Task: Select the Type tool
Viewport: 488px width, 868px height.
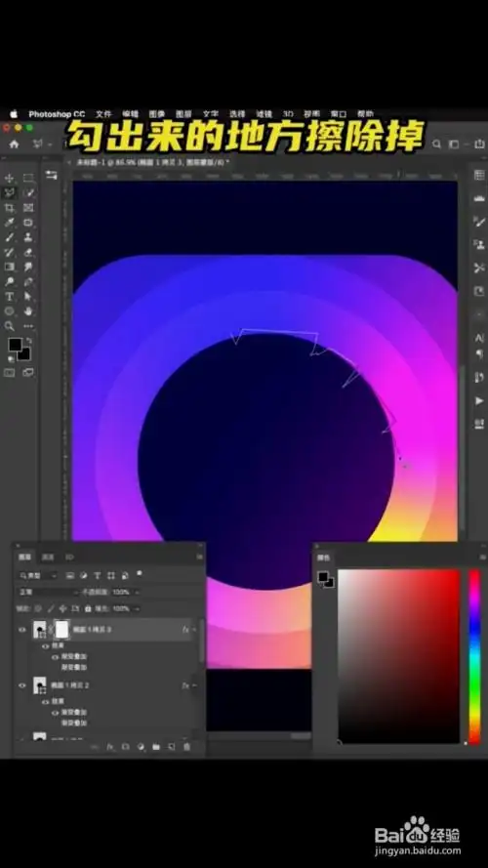Action: click(x=10, y=297)
